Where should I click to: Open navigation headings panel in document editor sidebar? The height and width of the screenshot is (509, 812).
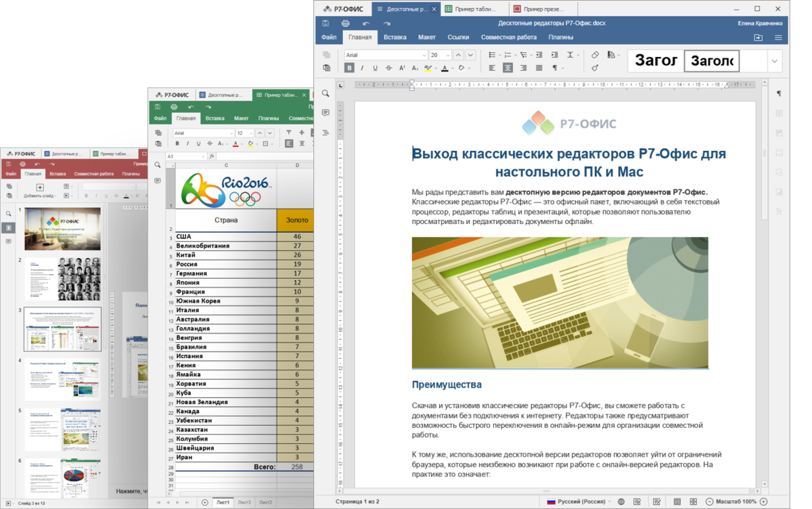pos(325,132)
